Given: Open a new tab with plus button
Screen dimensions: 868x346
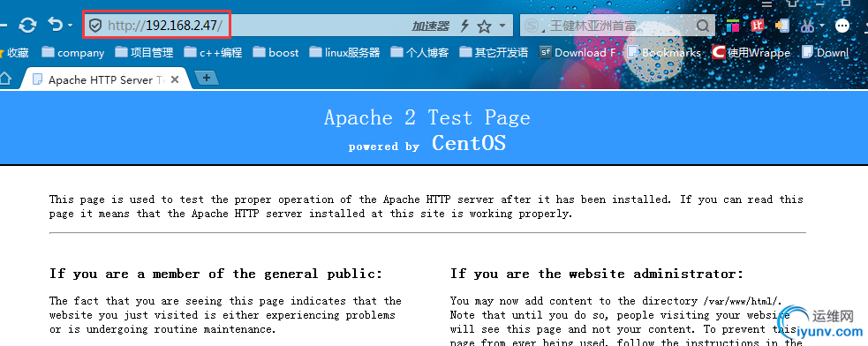Looking at the screenshot, I should (207, 78).
